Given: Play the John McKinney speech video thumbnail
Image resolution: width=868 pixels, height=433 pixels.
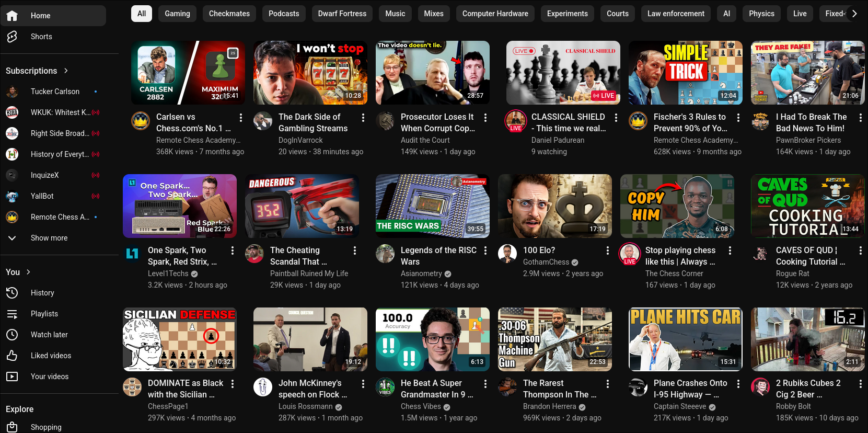Looking at the screenshot, I should (x=310, y=339).
